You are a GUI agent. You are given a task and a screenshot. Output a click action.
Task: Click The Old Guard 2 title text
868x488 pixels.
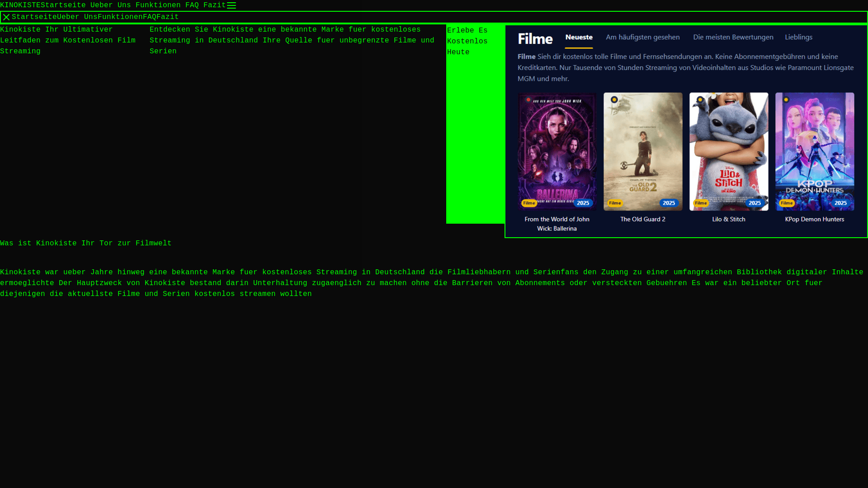coord(643,219)
